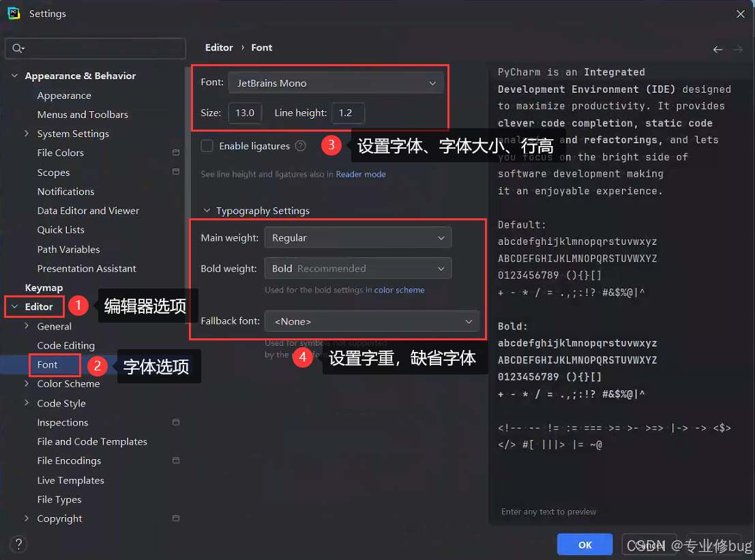Click the ligatures help question mark icon
Viewport: 755px width, 560px height.
click(x=301, y=146)
